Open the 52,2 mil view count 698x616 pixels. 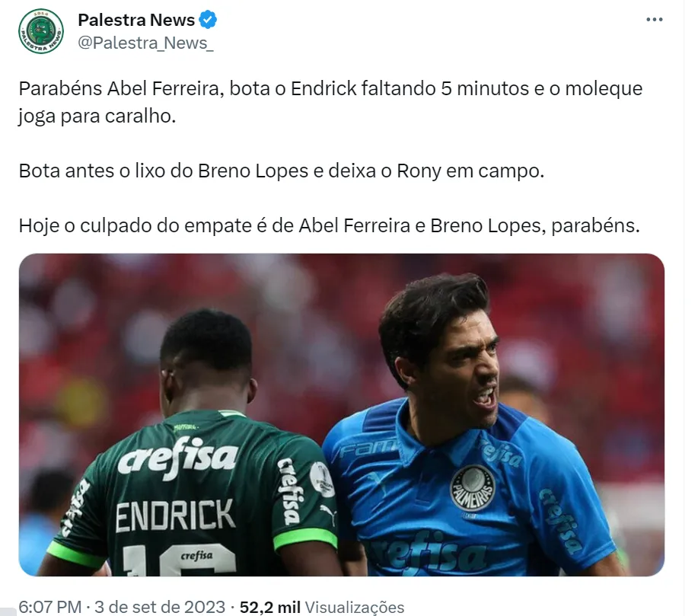click(269, 607)
